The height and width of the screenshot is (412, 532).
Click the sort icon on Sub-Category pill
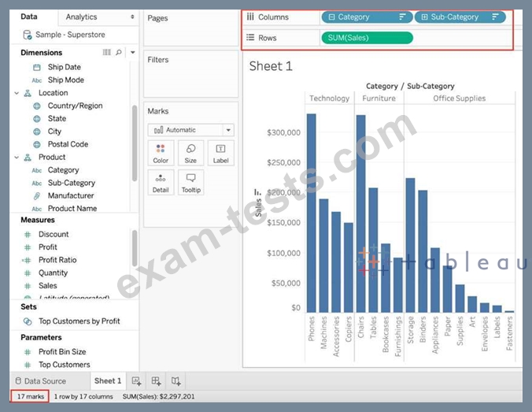click(x=495, y=17)
